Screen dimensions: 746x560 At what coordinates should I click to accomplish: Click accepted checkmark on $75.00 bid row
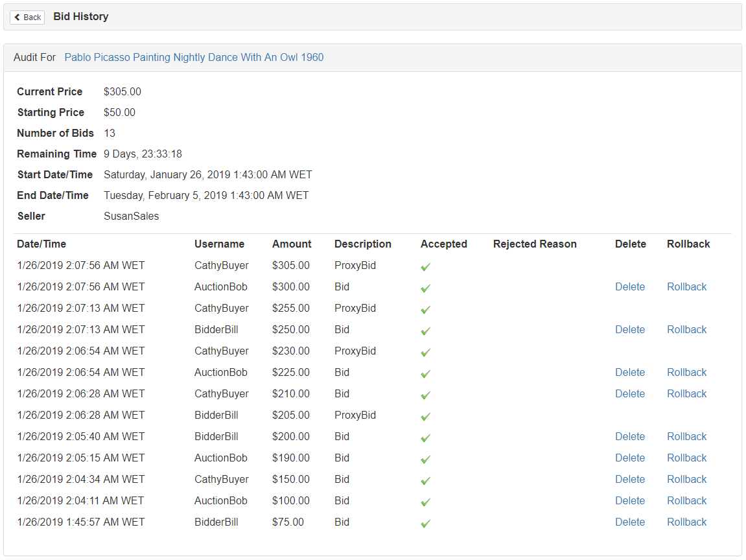(425, 523)
